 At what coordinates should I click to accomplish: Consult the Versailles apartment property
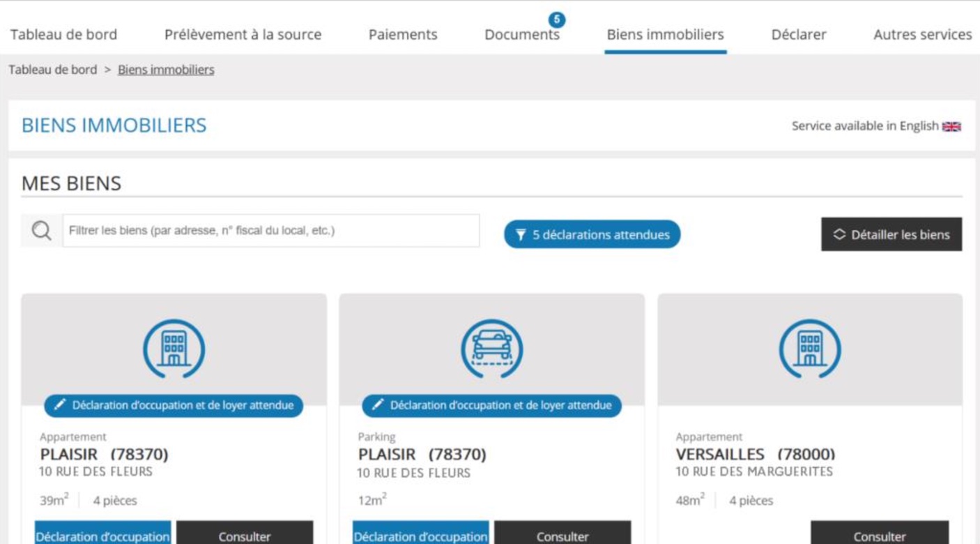pos(880,534)
